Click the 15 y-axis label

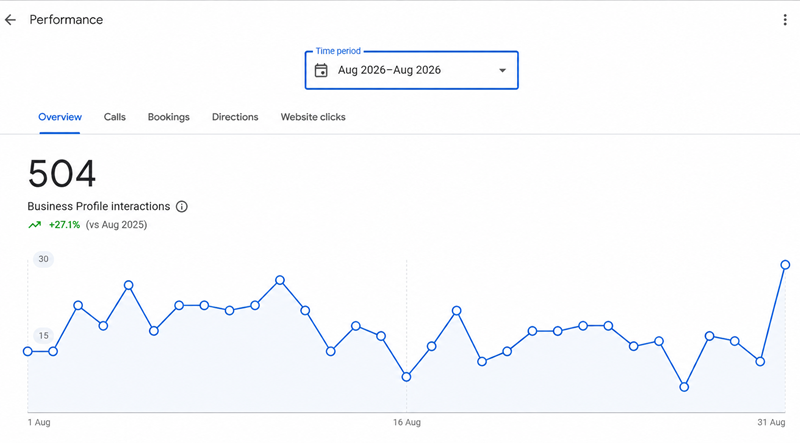click(43, 336)
